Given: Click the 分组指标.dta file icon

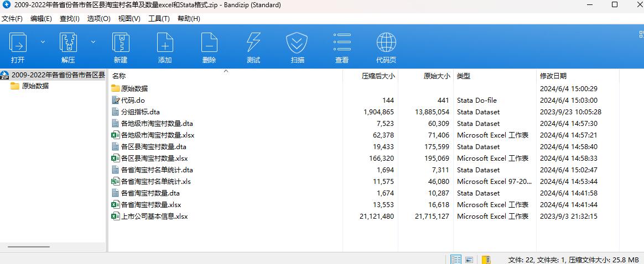Looking at the screenshot, I should [116, 112].
